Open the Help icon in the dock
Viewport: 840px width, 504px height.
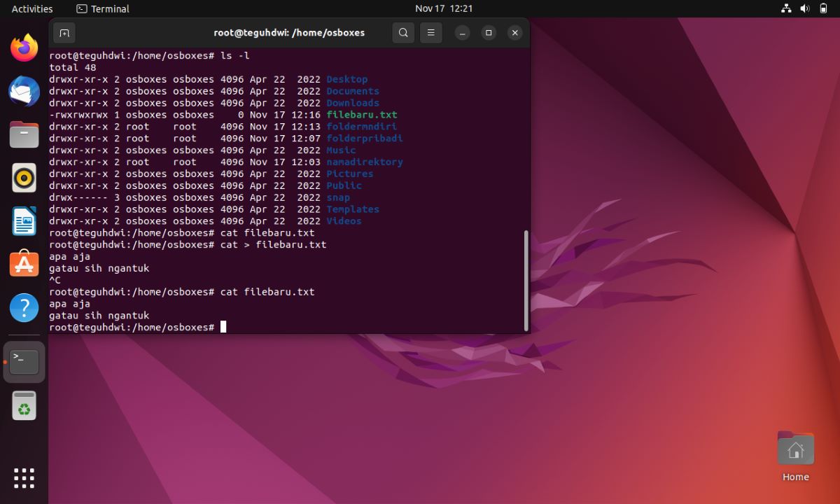tap(24, 308)
